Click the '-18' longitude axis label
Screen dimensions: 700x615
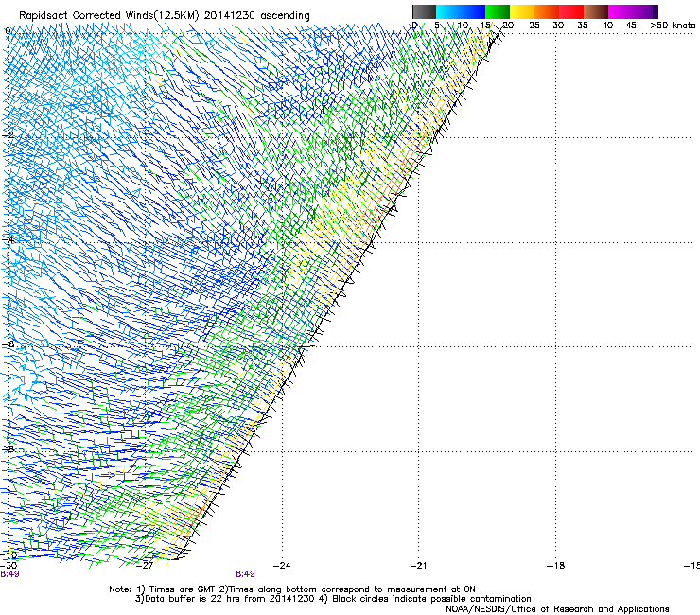pyautogui.click(x=555, y=566)
